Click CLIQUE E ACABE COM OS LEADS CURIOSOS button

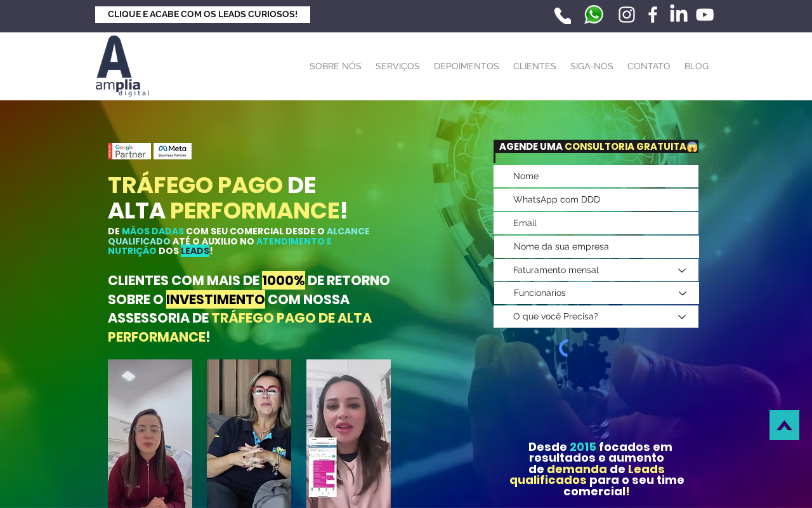click(202, 15)
